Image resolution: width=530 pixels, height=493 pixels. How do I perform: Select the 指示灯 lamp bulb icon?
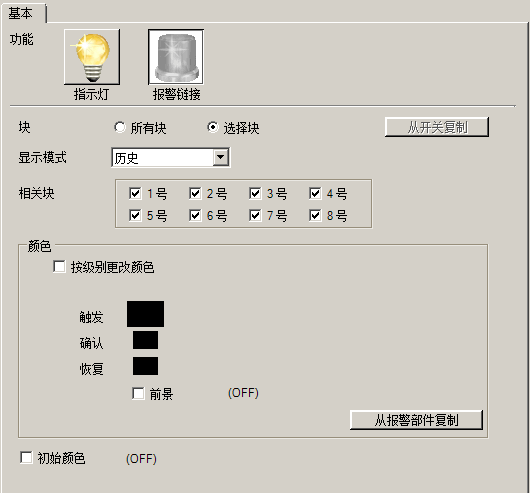pos(92,57)
